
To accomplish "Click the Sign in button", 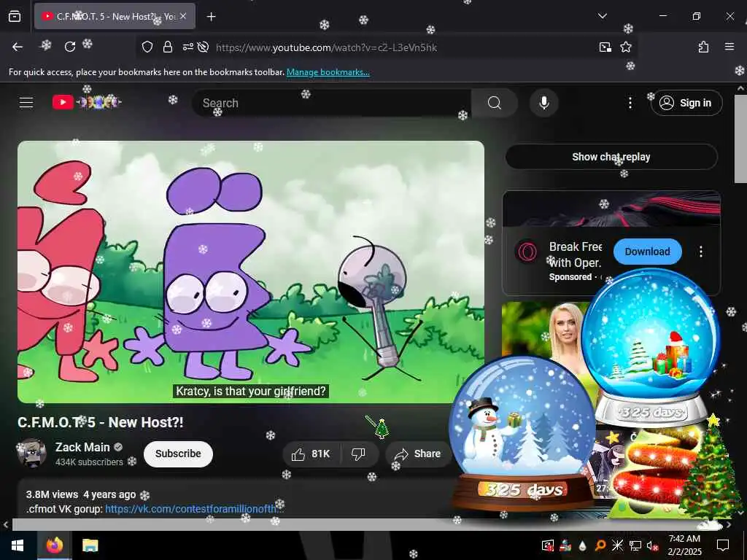I will pyautogui.click(x=686, y=103).
